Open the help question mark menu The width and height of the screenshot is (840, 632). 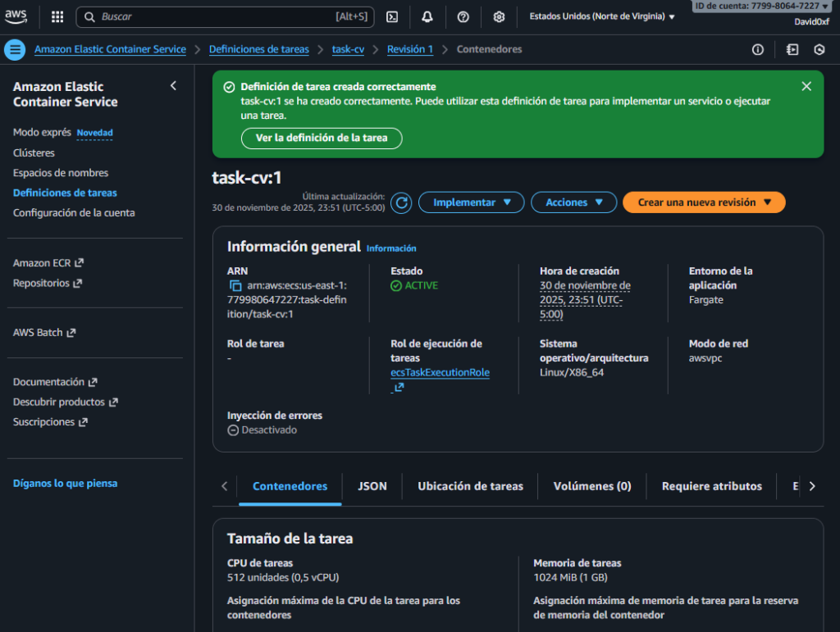[x=463, y=16]
